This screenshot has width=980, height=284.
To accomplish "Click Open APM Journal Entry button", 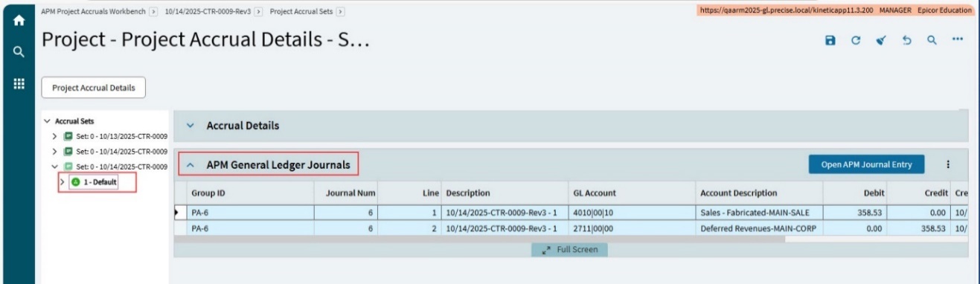I will (x=866, y=164).
